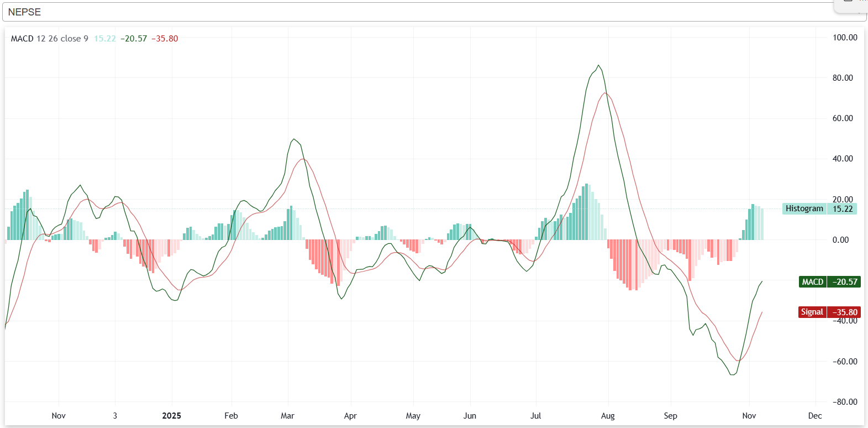
Task: Click the 100.00 price scale label
Action: [845, 38]
